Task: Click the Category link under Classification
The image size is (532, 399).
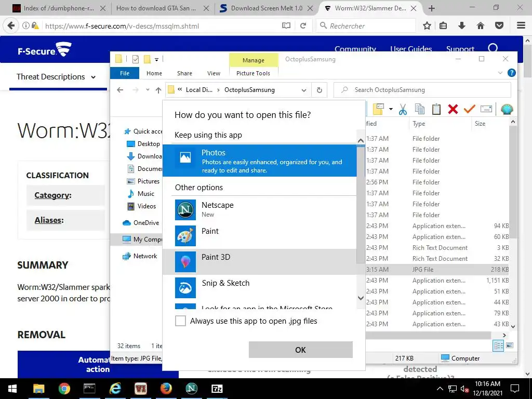Action: (53, 195)
